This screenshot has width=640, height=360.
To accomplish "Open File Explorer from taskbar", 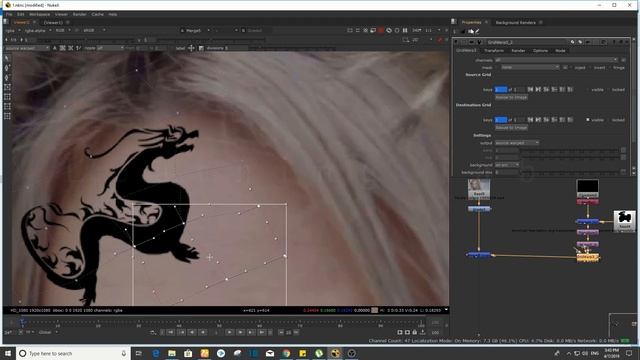I will (x=172, y=353).
